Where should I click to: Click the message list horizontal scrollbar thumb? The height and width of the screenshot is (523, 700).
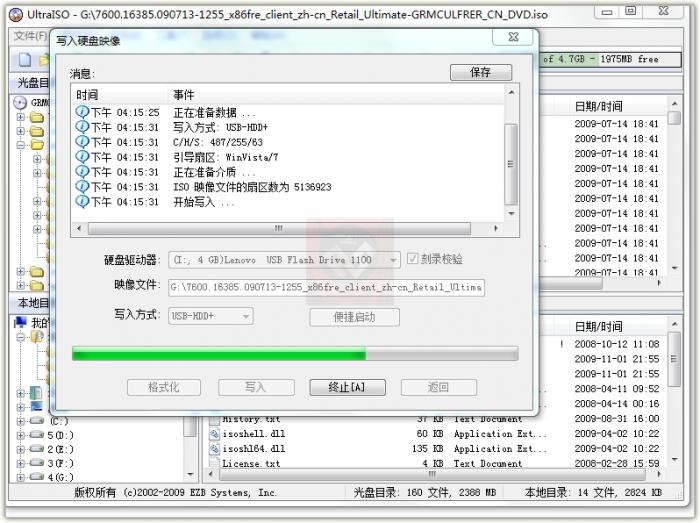point(279,228)
